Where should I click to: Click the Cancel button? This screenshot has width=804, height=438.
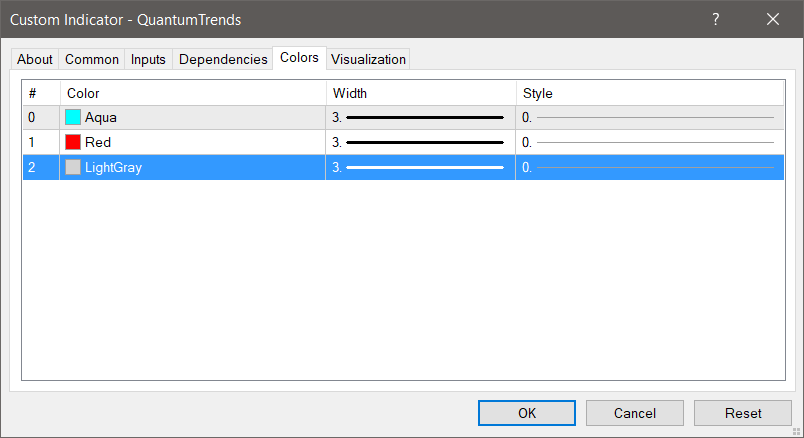coord(634,413)
